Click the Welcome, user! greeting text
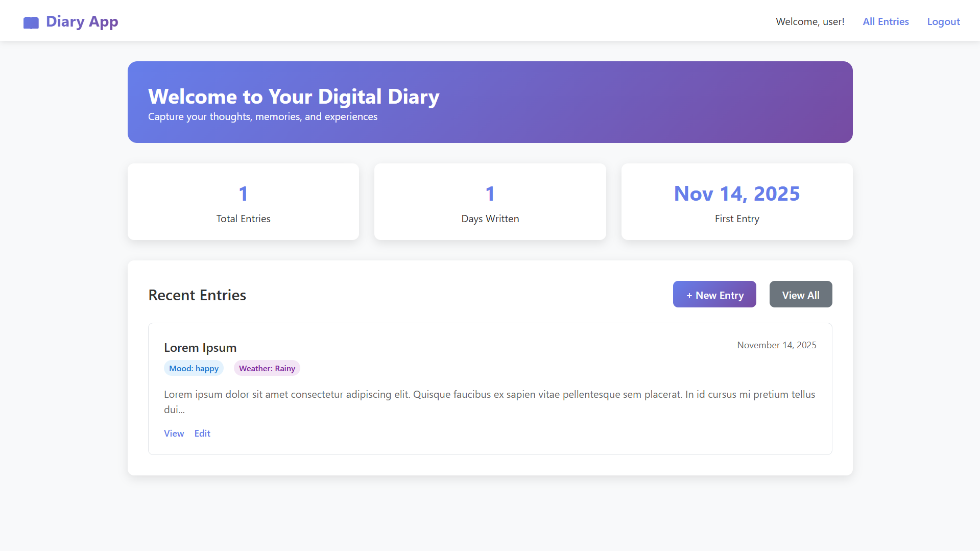Screen dimensions: 980x551 (x=810, y=21)
